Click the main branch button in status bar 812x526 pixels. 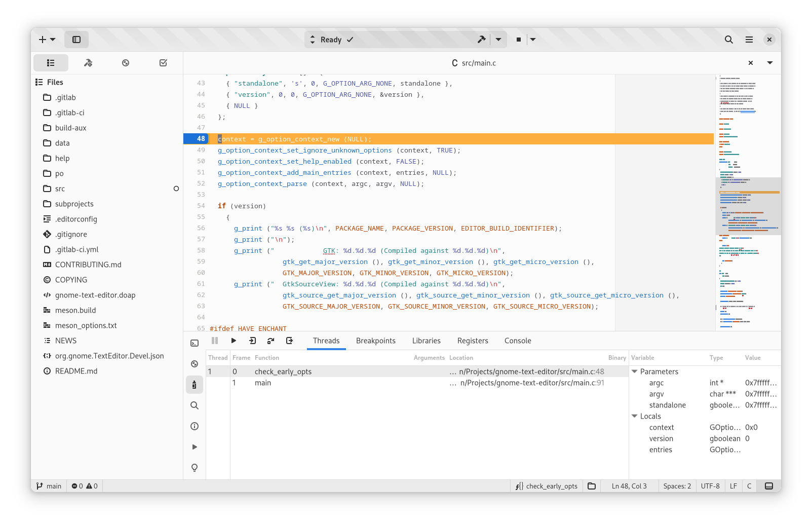point(49,486)
